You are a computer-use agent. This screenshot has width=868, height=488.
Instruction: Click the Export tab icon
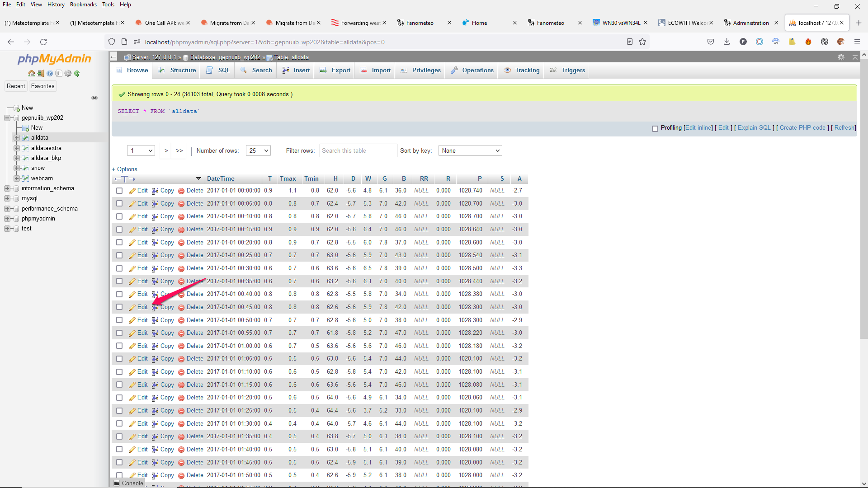pos(324,70)
